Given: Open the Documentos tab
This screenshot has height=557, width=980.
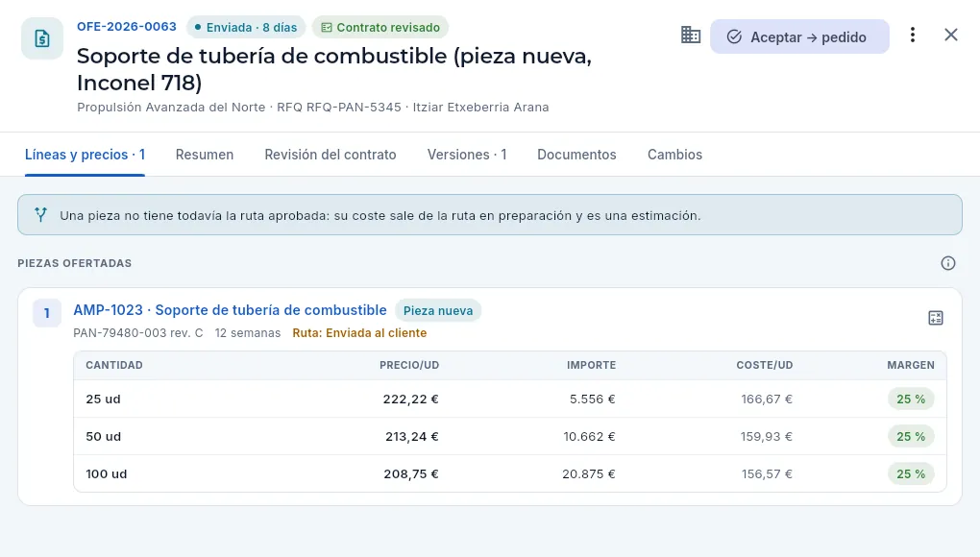Looking at the screenshot, I should [x=576, y=155].
